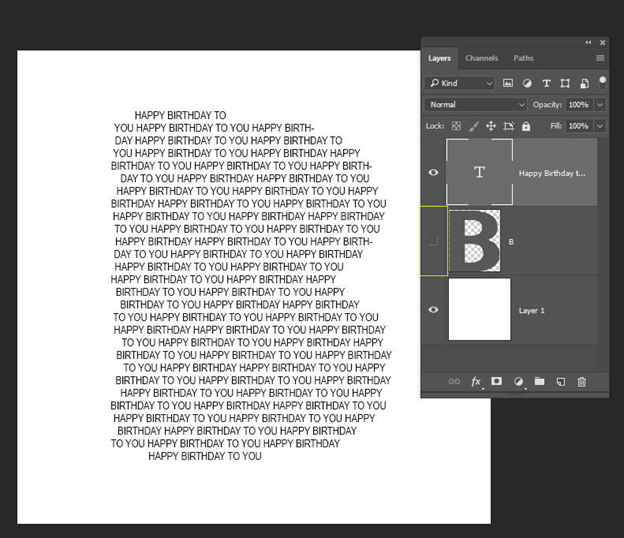The width and height of the screenshot is (624, 538).
Task: Click the Lock label
Action: (x=435, y=126)
